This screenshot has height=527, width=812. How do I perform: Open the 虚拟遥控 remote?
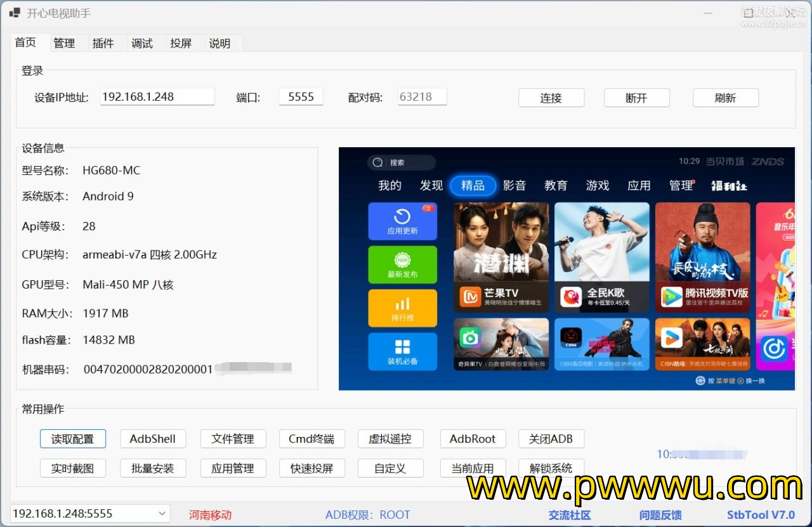click(x=390, y=439)
